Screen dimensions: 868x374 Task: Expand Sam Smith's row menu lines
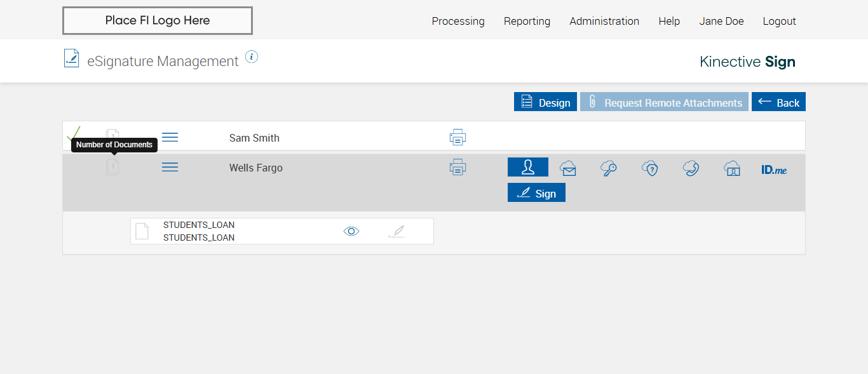(170, 137)
